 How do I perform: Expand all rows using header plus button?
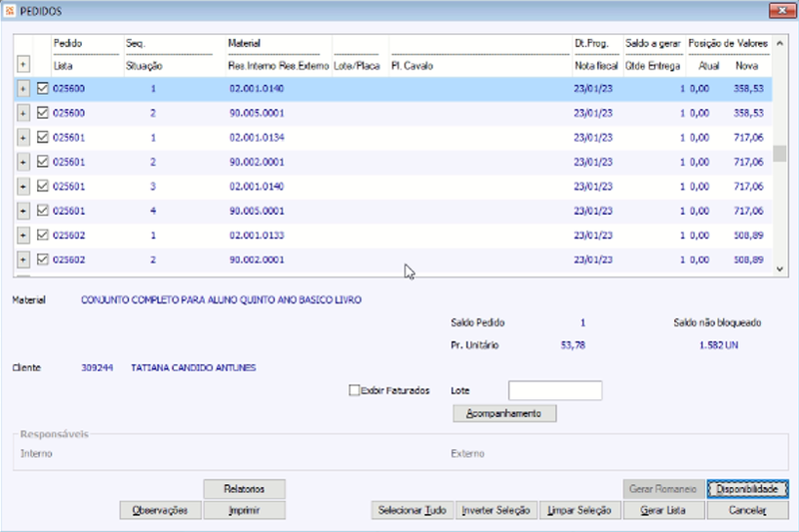[23, 64]
